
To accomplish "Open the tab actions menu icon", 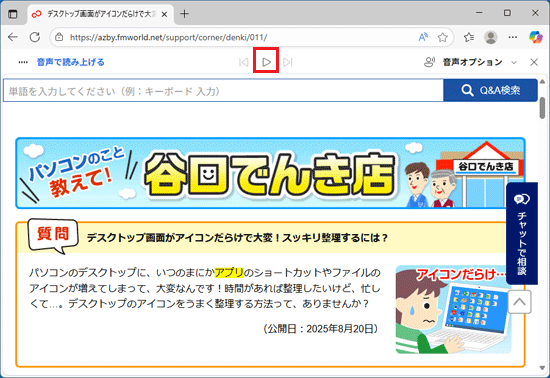I will [13, 14].
